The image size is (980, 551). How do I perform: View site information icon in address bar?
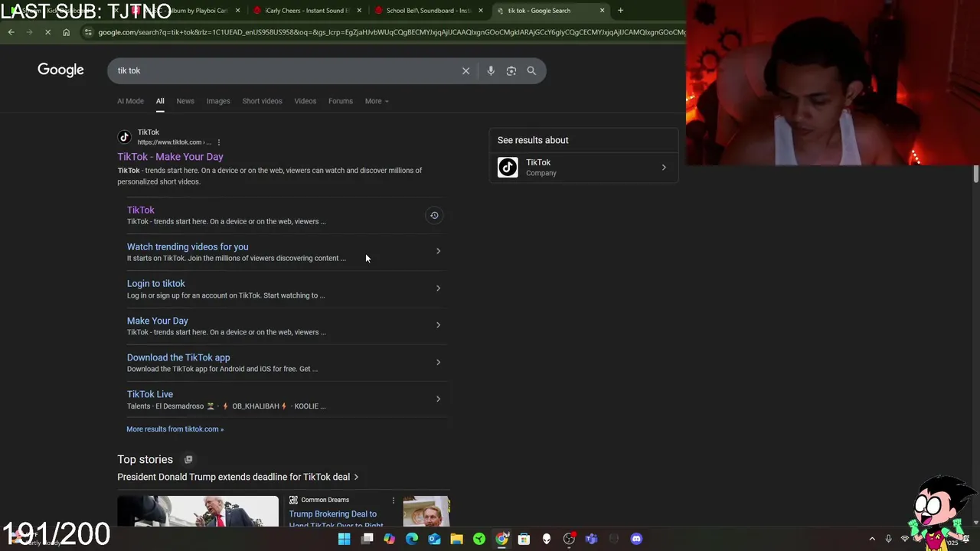click(89, 32)
